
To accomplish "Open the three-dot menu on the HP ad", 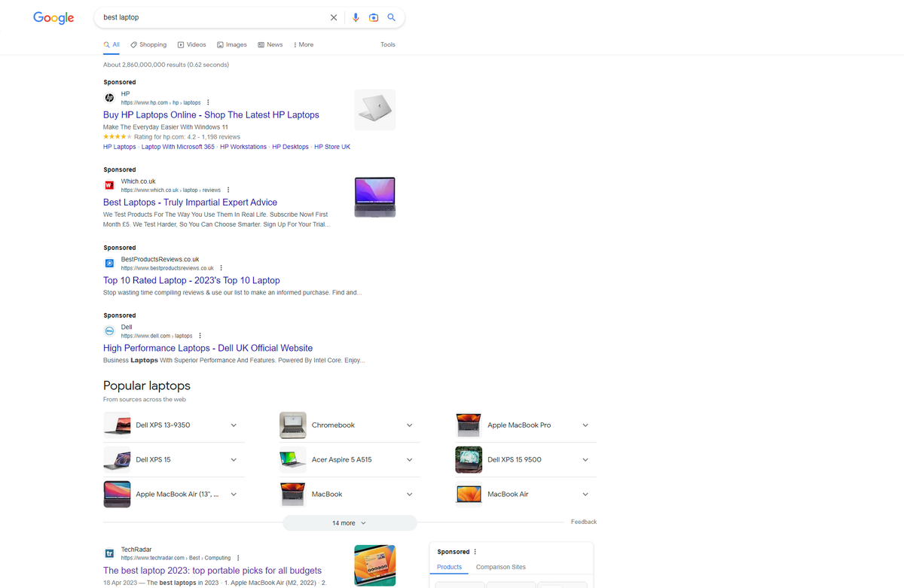I will (208, 102).
